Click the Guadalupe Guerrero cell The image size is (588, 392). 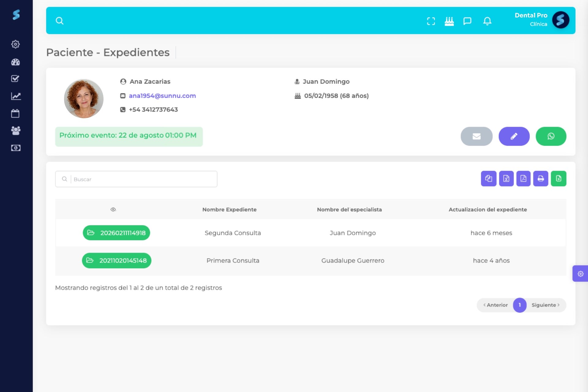tap(353, 260)
